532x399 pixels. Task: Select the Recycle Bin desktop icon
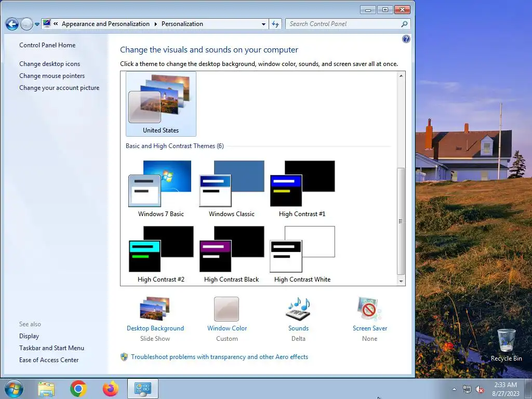(x=506, y=345)
